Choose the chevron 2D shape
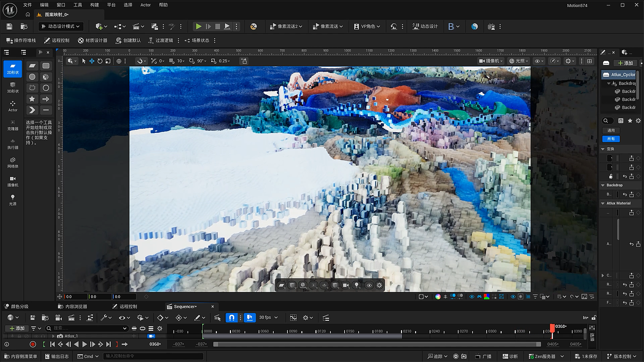This screenshot has height=362, width=644. (32, 110)
